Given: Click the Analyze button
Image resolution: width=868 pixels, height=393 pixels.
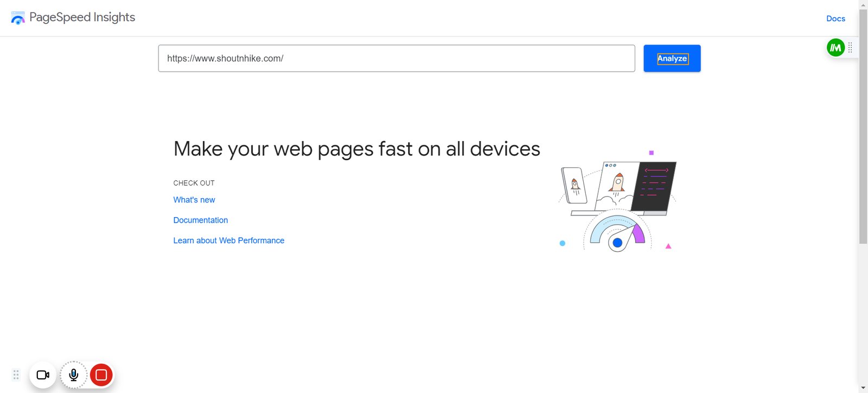Looking at the screenshot, I should pos(672,58).
